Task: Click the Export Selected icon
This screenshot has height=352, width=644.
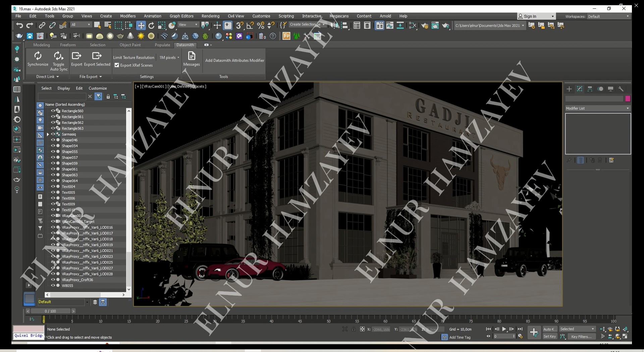Action: coord(97,58)
